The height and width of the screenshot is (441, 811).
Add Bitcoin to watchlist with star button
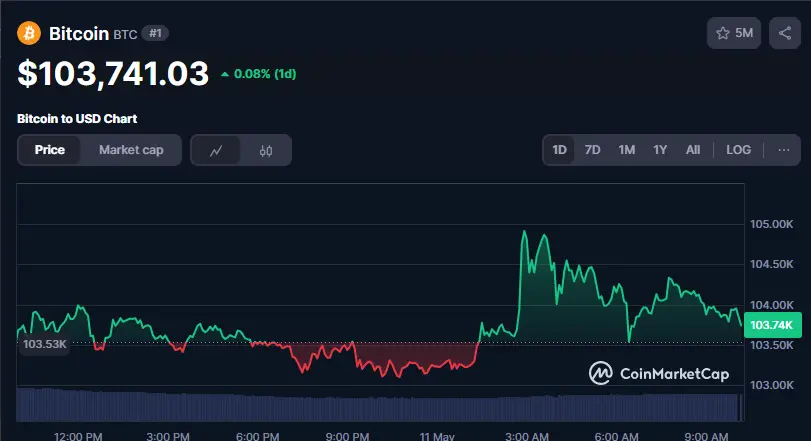[734, 33]
